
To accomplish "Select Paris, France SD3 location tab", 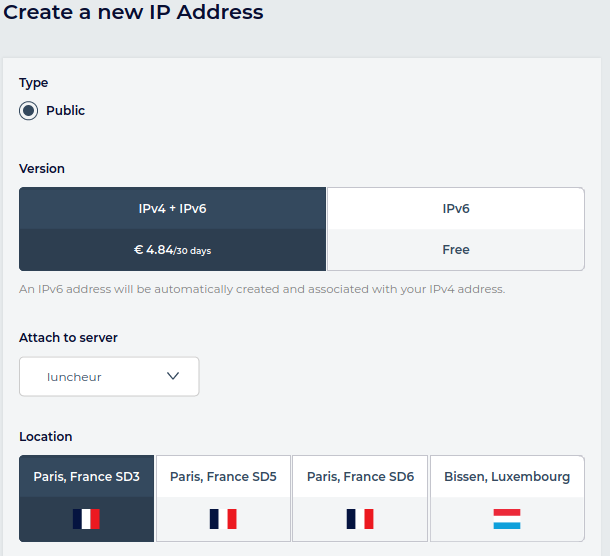I will click(87, 477).
